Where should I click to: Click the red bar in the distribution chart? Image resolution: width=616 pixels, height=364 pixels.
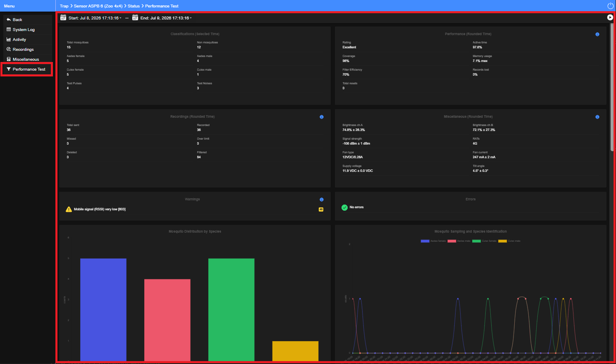click(x=167, y=320)
